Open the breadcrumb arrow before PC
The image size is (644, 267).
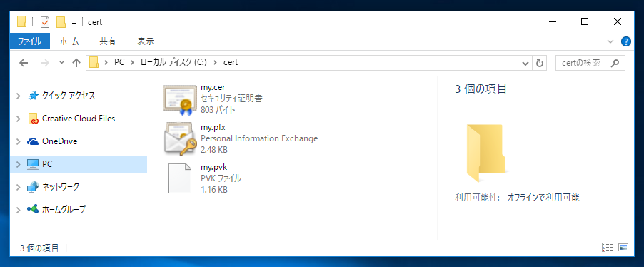coord(106,63)
